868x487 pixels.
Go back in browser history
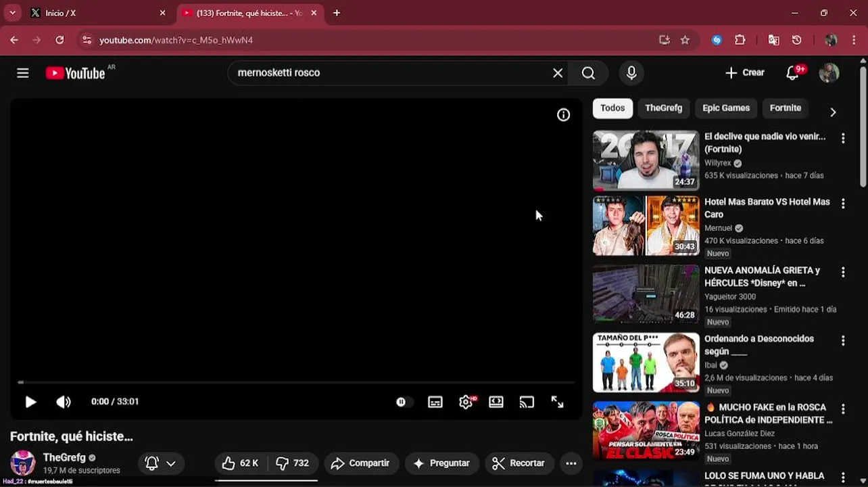point(14,40)
